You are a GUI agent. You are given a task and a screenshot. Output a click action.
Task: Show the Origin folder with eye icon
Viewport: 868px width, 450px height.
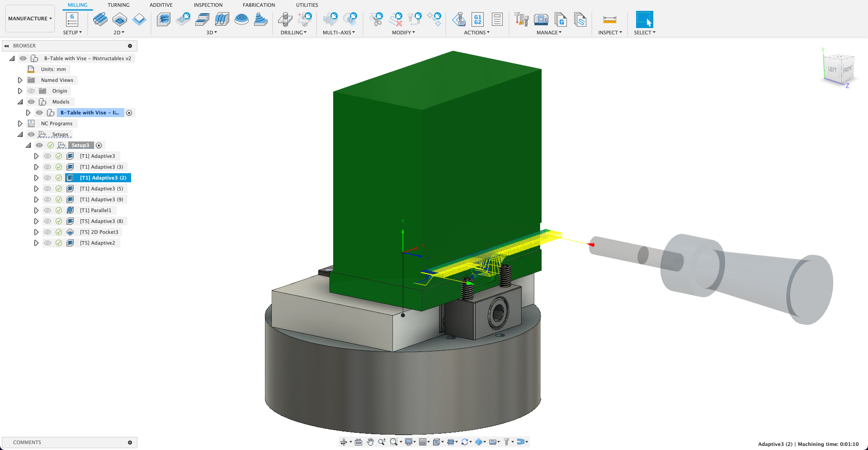coord(31,91)
